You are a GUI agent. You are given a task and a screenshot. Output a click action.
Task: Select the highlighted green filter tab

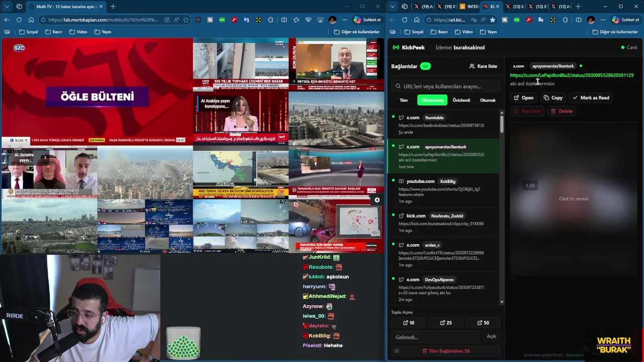pyautogui.click(x=432, y=100)
